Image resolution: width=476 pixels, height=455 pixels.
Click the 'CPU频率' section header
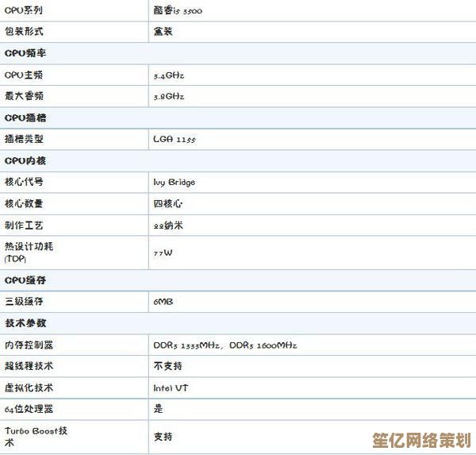point(25,53)
